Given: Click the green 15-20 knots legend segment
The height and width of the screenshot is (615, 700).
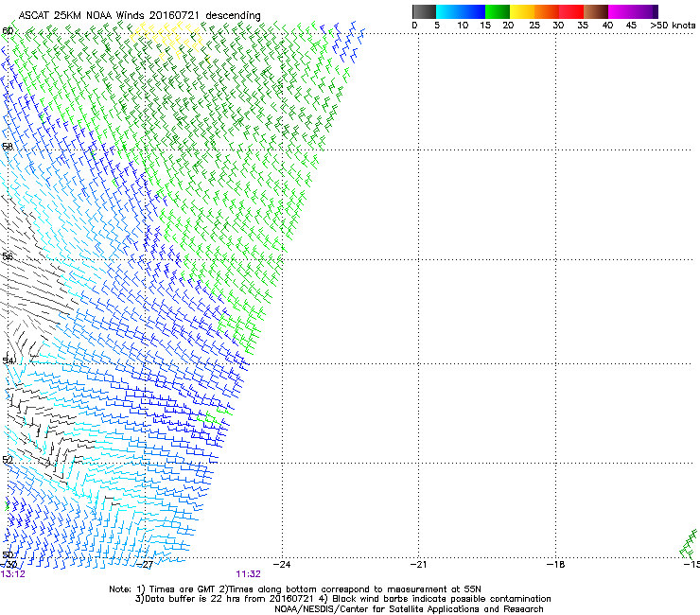Looking at the screenshot, I should point(498,11).
